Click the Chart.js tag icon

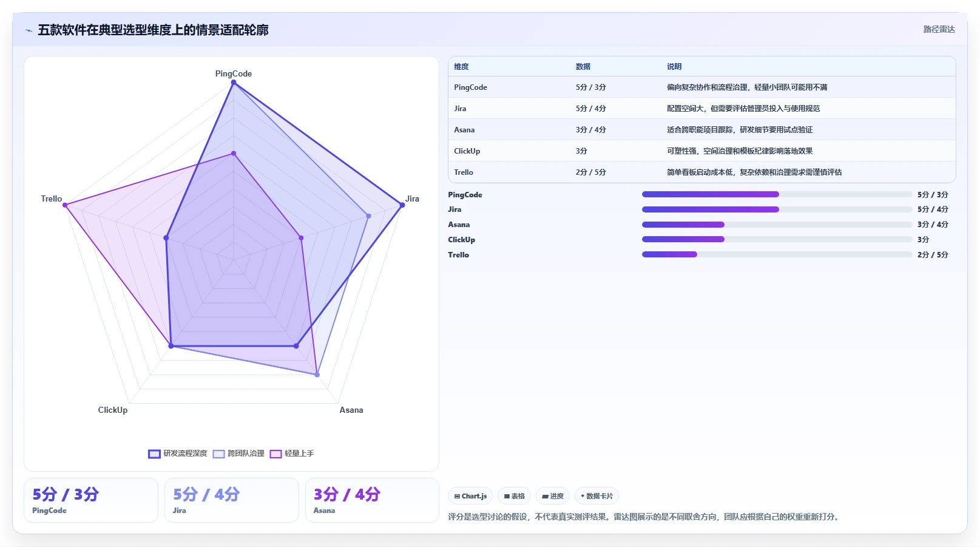(x=457, y=497)
